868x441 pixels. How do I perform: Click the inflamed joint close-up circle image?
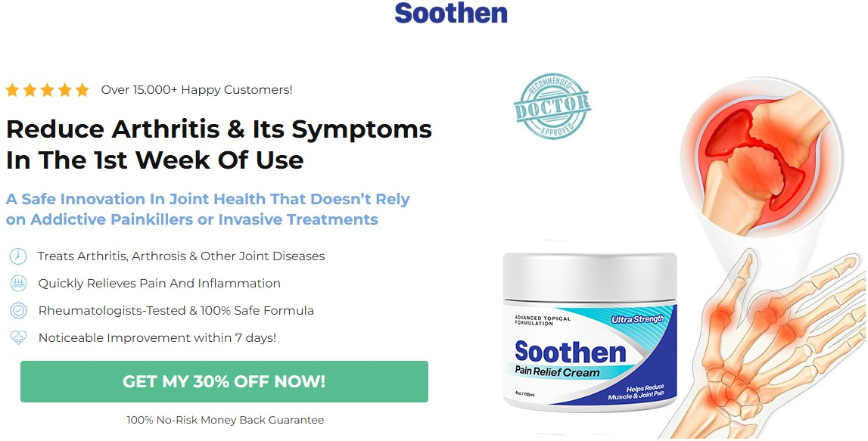click(x=762, y=157)
